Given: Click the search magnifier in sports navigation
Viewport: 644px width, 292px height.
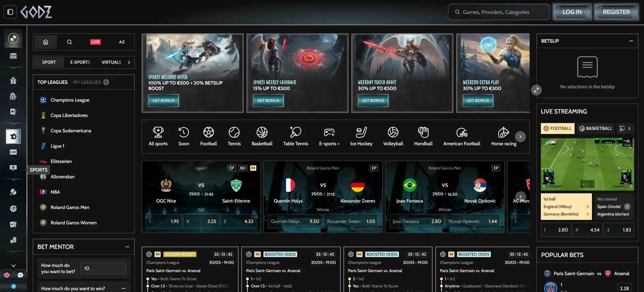Looking at the screenshot, I should (69, 42).
